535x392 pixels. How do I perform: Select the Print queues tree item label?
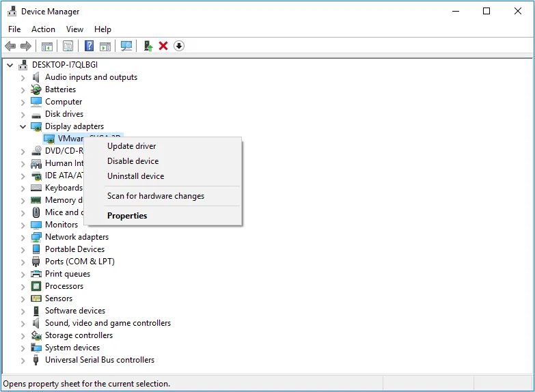68,274
